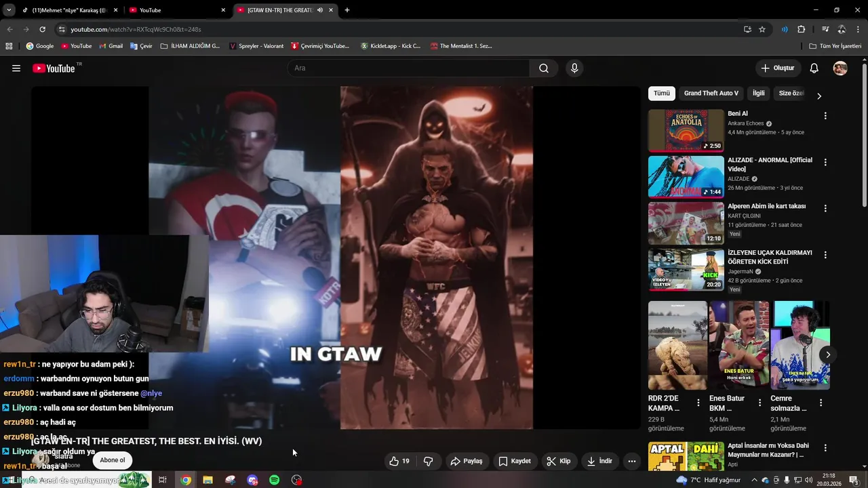Open options for RDR 2'DE KAMPA short
Image resolution: width=868 pixels, height=488 pixels.
pos(698,403)
